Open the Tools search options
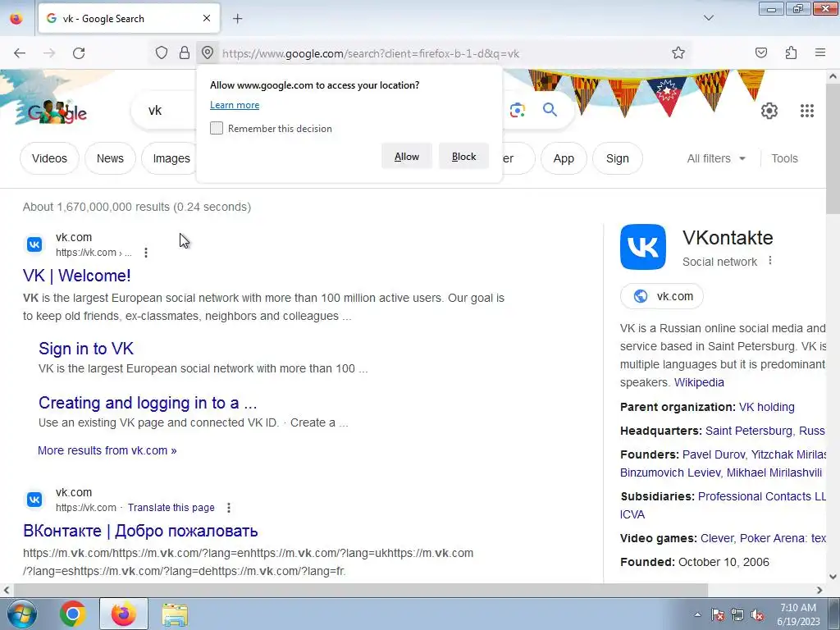Image resolution: width=840 pixels, height=630 pixels. coord(784,158)
